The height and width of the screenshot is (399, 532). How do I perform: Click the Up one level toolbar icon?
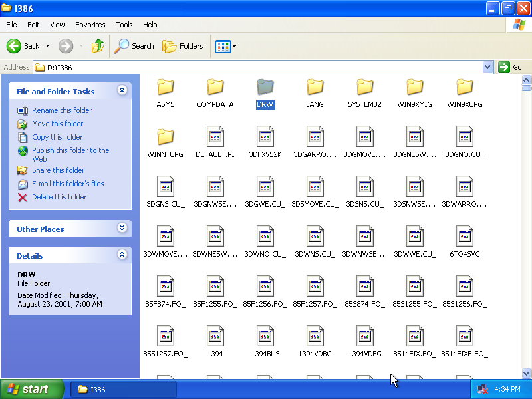98,46
